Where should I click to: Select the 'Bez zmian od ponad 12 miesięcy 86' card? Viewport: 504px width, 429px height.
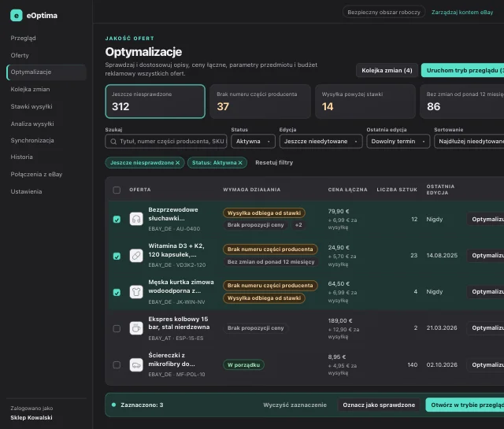click(x=462, y=102)
